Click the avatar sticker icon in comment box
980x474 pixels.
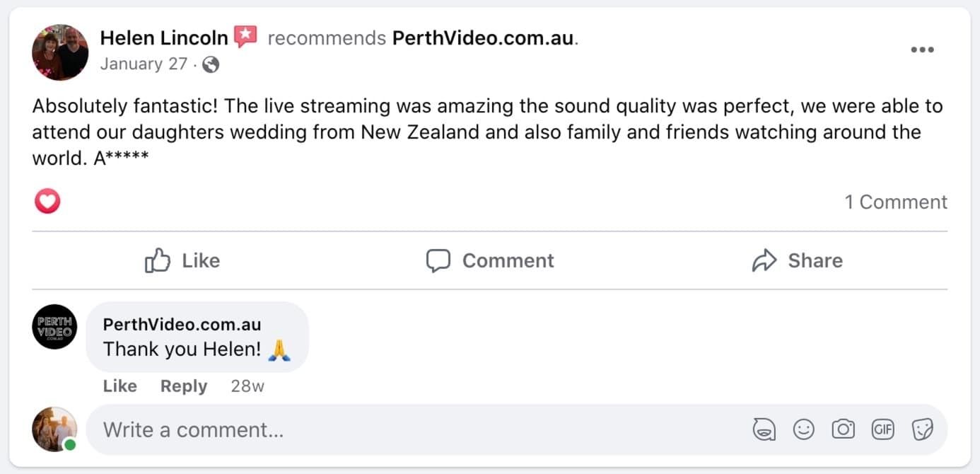pos(764,429)
